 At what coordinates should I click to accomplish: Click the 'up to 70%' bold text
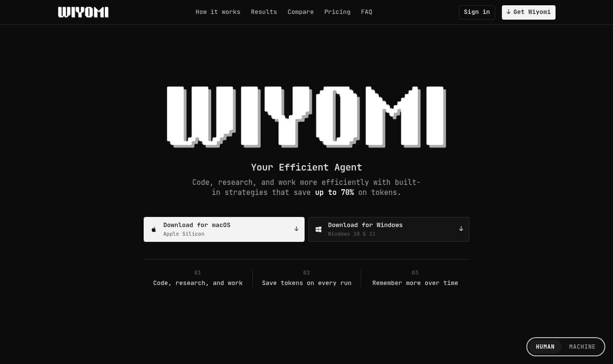coord(334,193)
